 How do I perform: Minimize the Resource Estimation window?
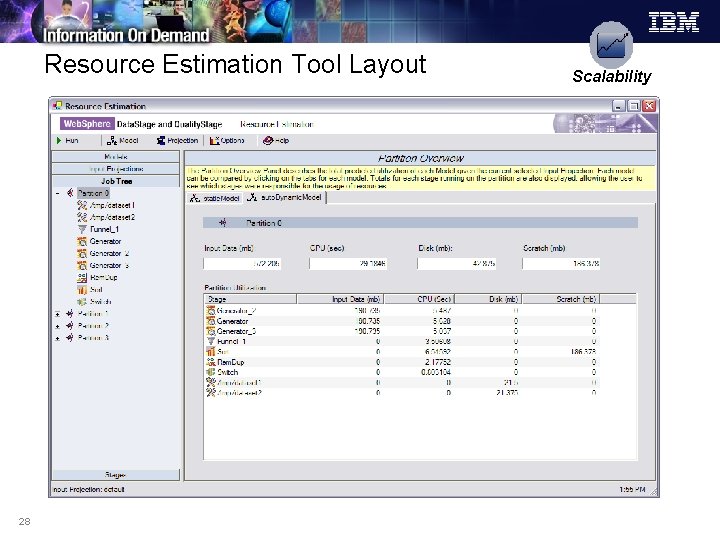[619, 106]
